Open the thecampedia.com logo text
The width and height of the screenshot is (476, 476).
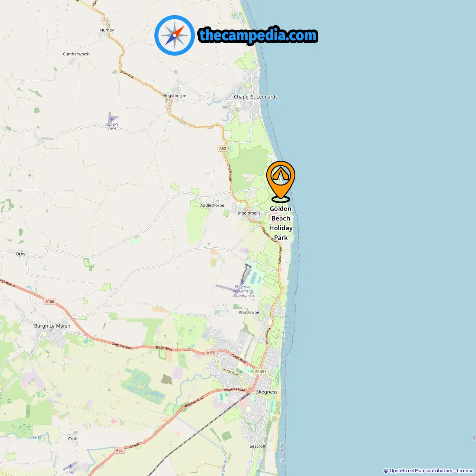tap(258, 35)
